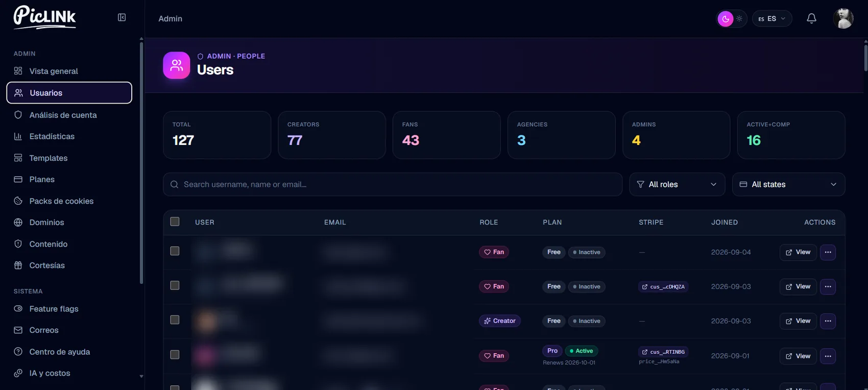Click the Feature flags toggle icon
The image size is (868, 390).
[x=18, y=309]
